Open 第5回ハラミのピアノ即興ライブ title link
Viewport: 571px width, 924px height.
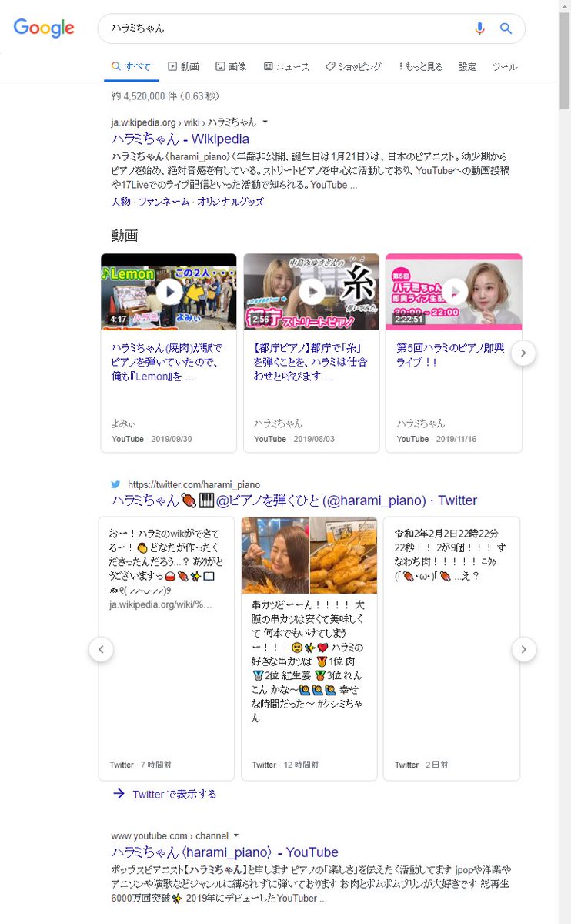[x=452, y=354]
